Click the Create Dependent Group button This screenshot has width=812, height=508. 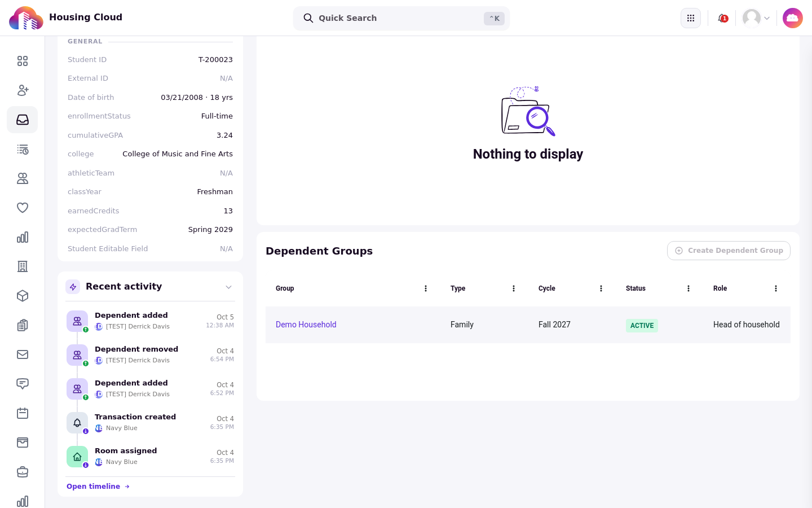pos(729,251)
